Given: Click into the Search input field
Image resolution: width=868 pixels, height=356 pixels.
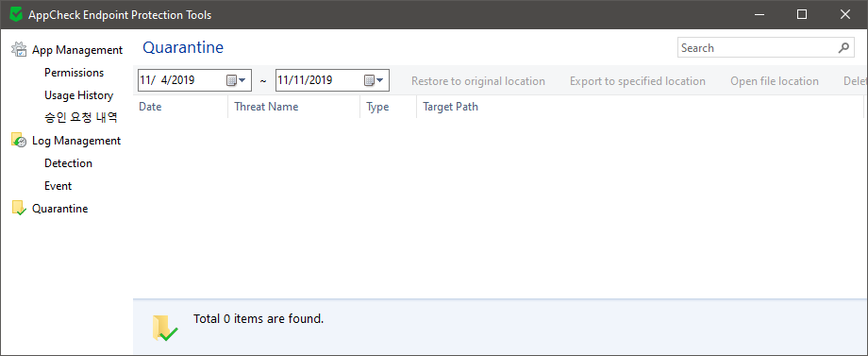Looking at the screenshot, I should 757,47.
